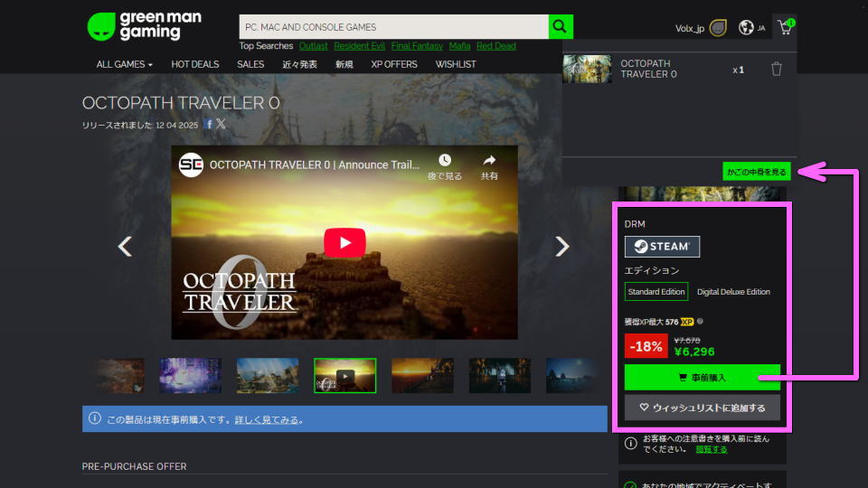
Task: Click the XP coin badge beside Volx_jp
Action: [717, 28]
